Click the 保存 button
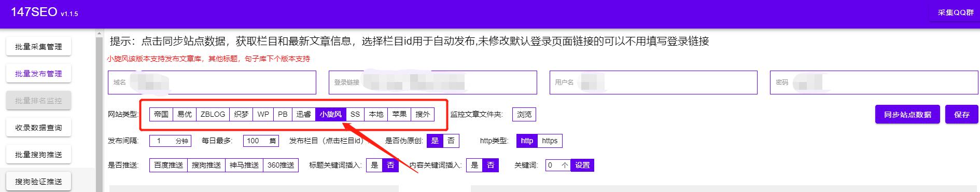This screenshot has width=980, height=192. coord(962,115)
